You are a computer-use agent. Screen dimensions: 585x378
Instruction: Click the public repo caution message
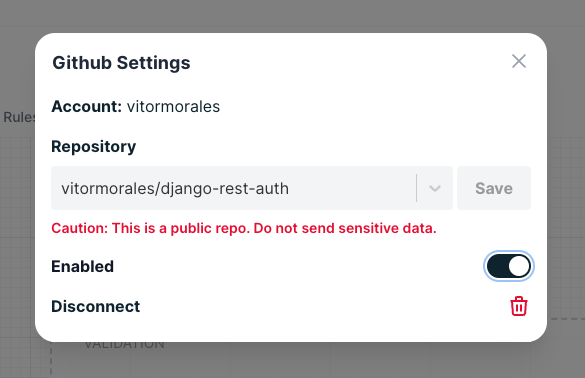pos(244,228)
